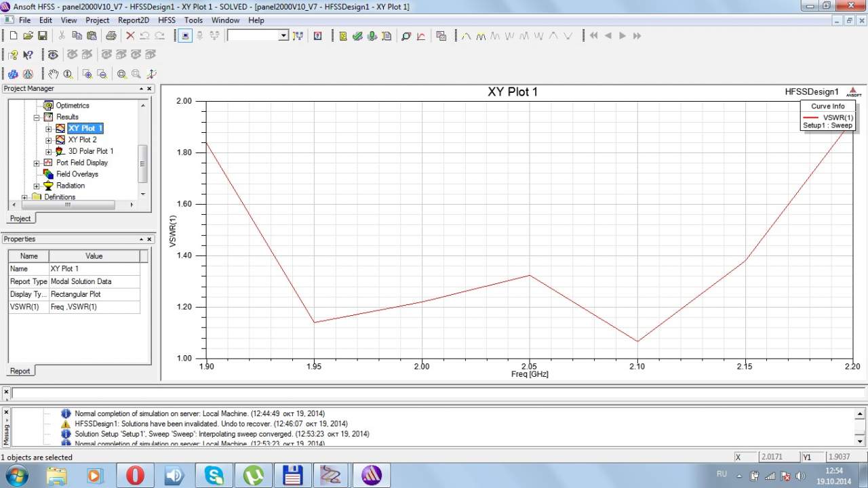The image size is (868, 488).
Task: Click the Project Manager horizontal scrollbar
Action: [68, 204]
